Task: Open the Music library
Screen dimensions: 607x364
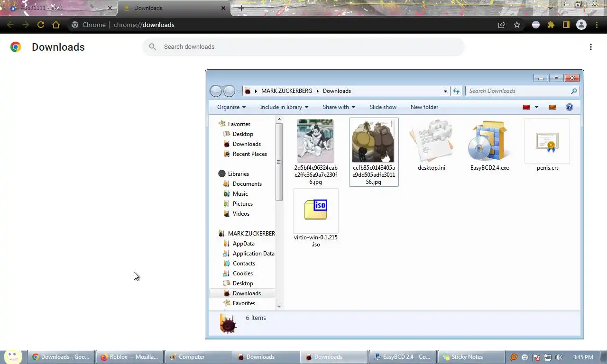Action: tap(240, 194)
